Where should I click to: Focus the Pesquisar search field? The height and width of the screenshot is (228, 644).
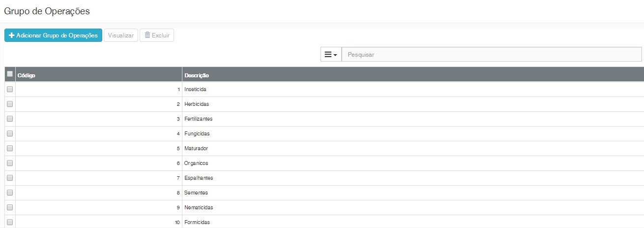pyautogui.click(x=492, y=55)
